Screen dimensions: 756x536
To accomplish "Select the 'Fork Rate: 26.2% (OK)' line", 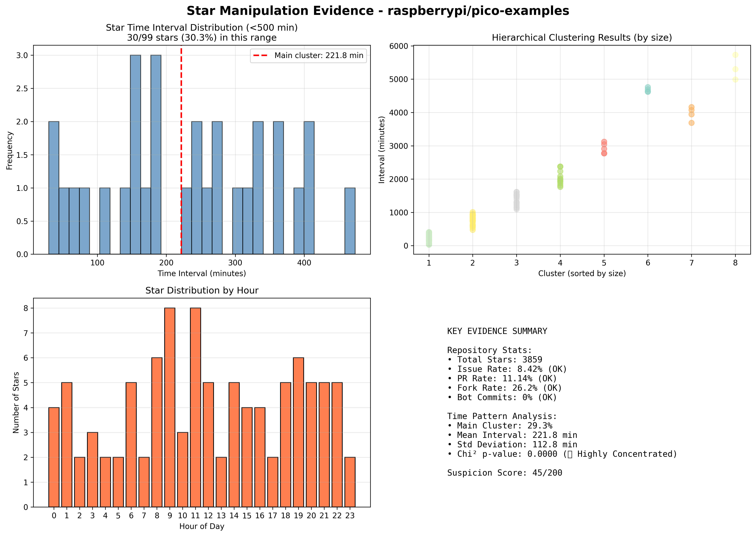I will tap(505, 388).
